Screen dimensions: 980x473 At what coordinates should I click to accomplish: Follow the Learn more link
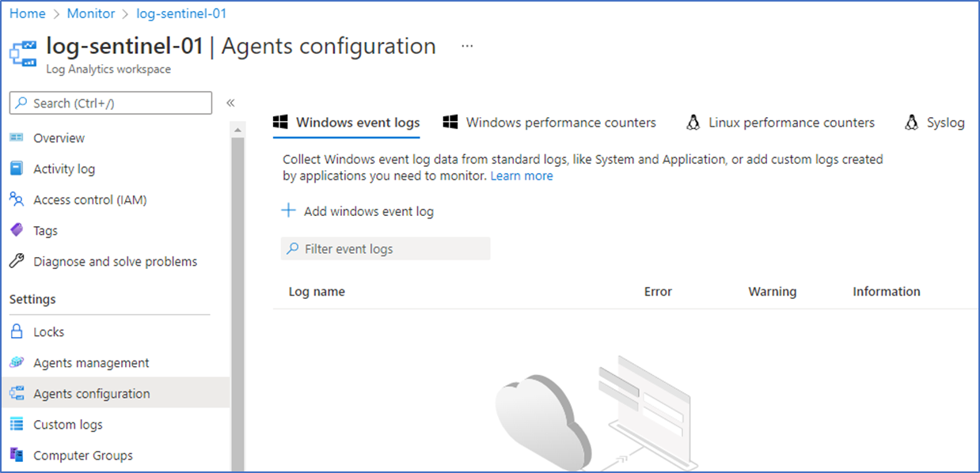(522, 176)
